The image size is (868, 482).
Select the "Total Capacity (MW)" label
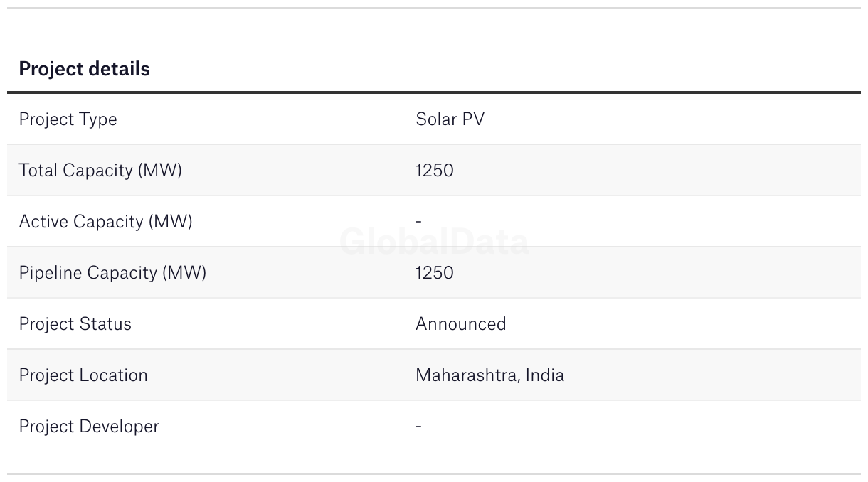100,171
